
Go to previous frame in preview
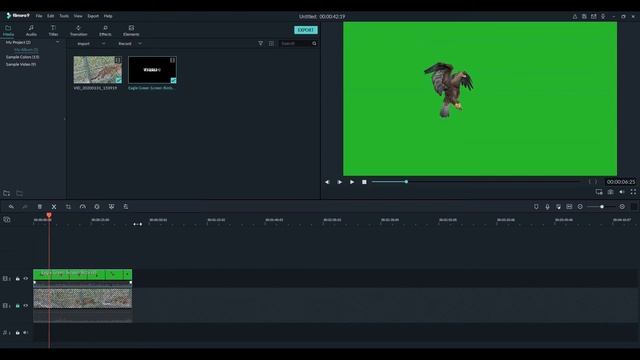(x=327, y=182)
